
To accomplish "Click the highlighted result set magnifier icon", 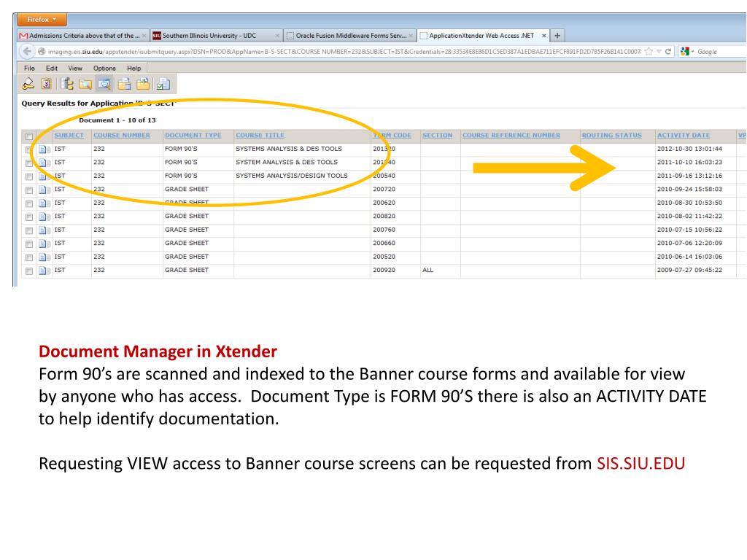I will (104, 85).
